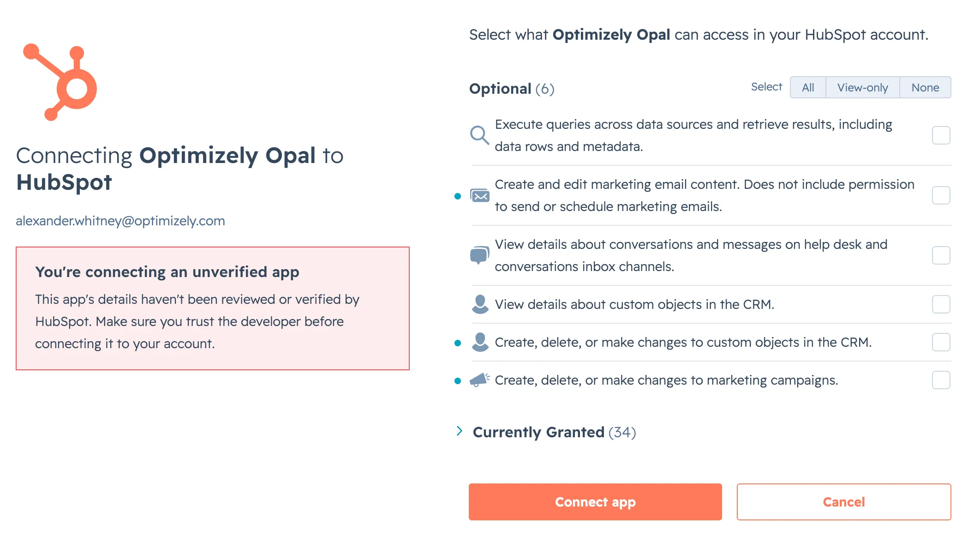Select None for optional permissions
Screen dimensions: 980x543
(925, 87)
